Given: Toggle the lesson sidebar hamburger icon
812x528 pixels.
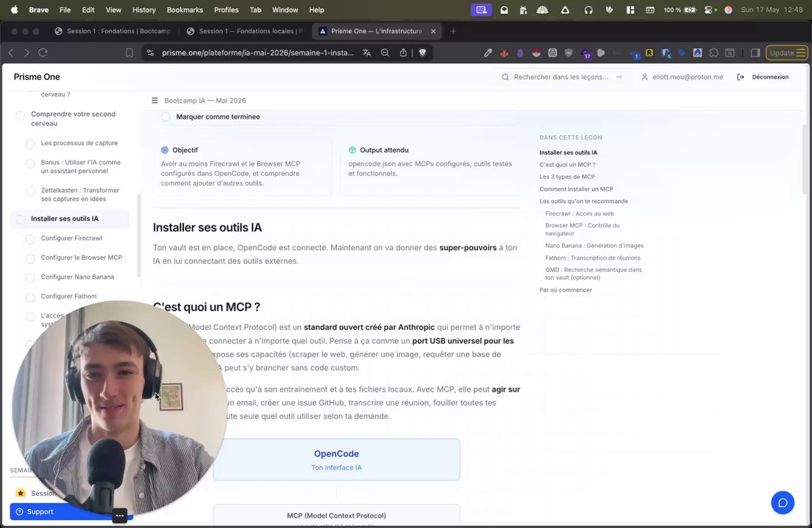Looking at the screenshot, I should [155, 100].
